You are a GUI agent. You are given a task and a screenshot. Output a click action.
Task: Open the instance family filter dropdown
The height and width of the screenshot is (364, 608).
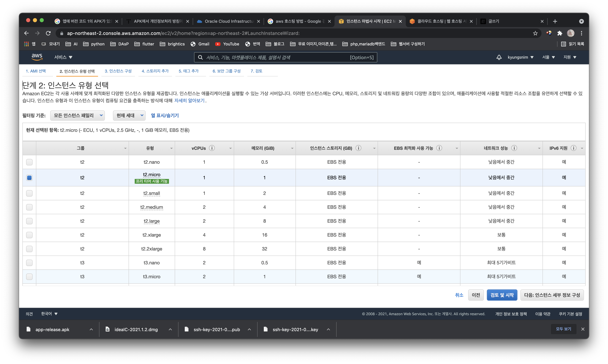tap(77, 116)
